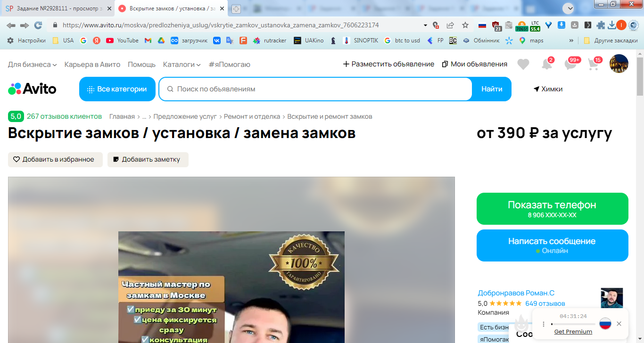Screen dimensions: 644x343
Task: Open Avito messages icon with 99+ badge
Action: (571, 64)
